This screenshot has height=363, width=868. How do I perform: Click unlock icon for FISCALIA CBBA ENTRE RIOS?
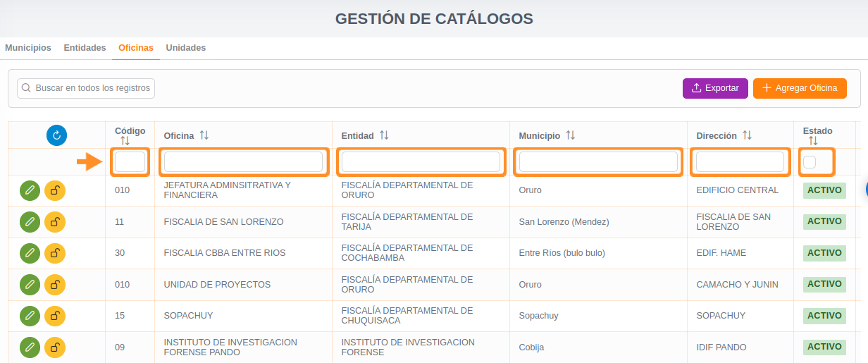tap(55, 253)
